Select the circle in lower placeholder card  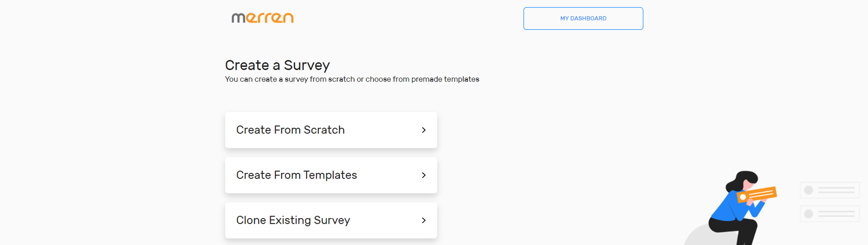click(809, 214)
